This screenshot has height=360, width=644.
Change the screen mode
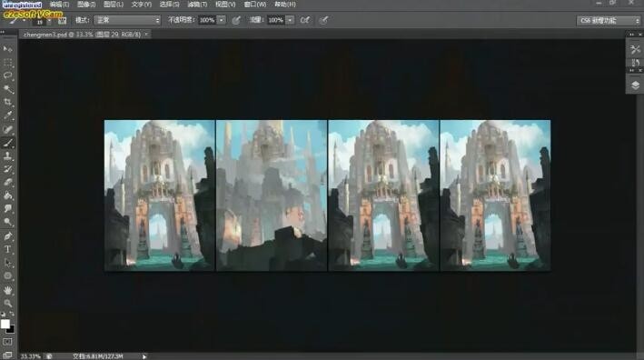tap(7, 355)
